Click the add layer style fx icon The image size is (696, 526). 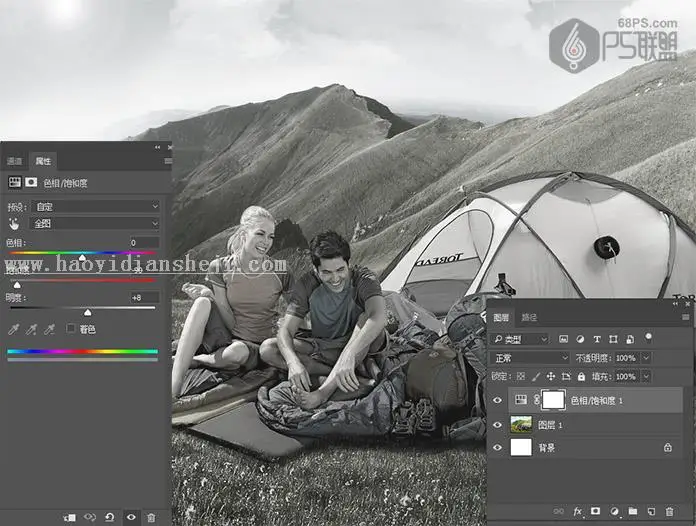[577, 511]
